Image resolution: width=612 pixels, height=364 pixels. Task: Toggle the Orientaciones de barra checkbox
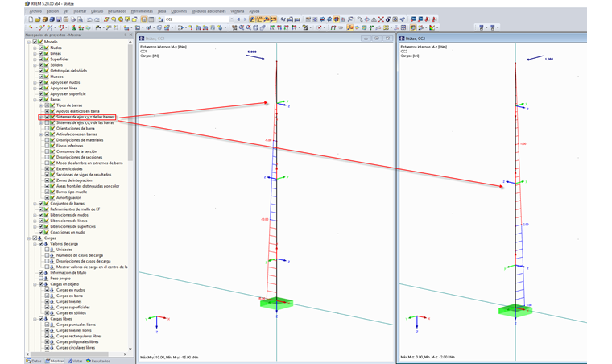tap(47, 128)
